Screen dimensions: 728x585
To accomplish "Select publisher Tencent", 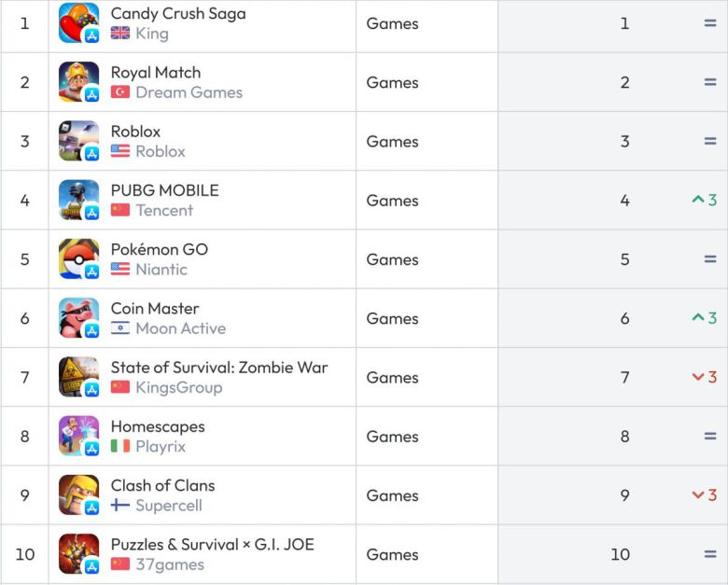I will [164, 210].
